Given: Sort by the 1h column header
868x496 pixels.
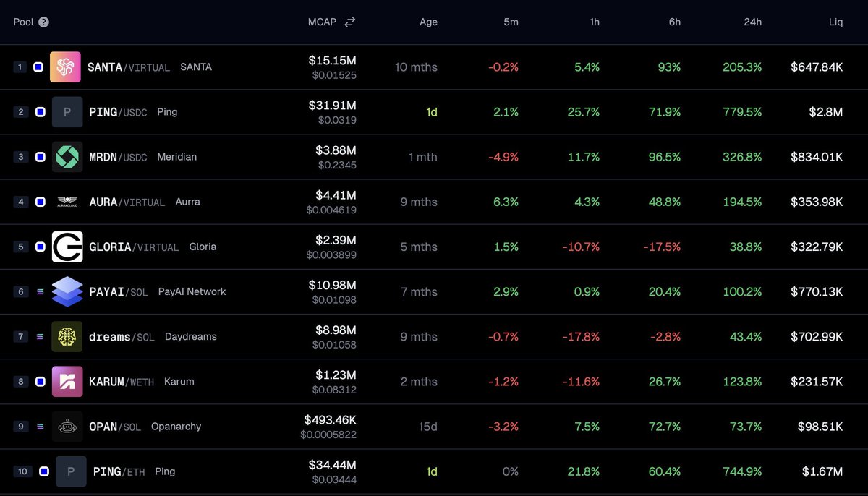Looking at the screenshot, I should tap(594, 22).
